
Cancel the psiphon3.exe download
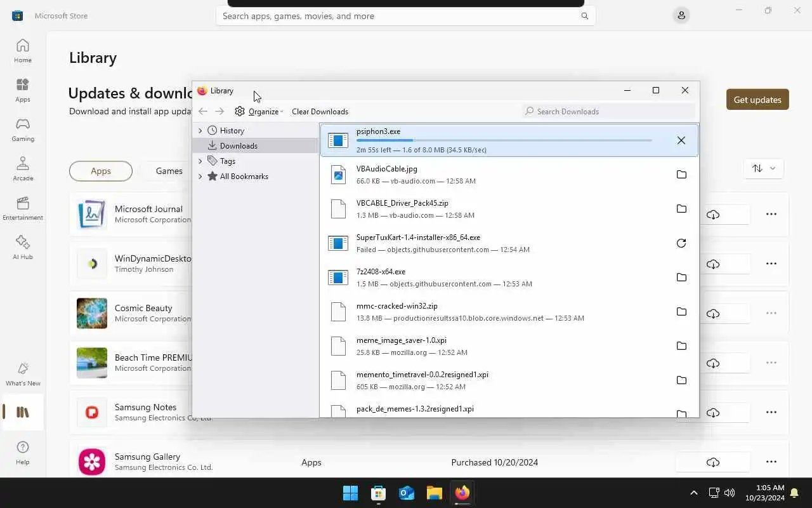coord(681,140)
